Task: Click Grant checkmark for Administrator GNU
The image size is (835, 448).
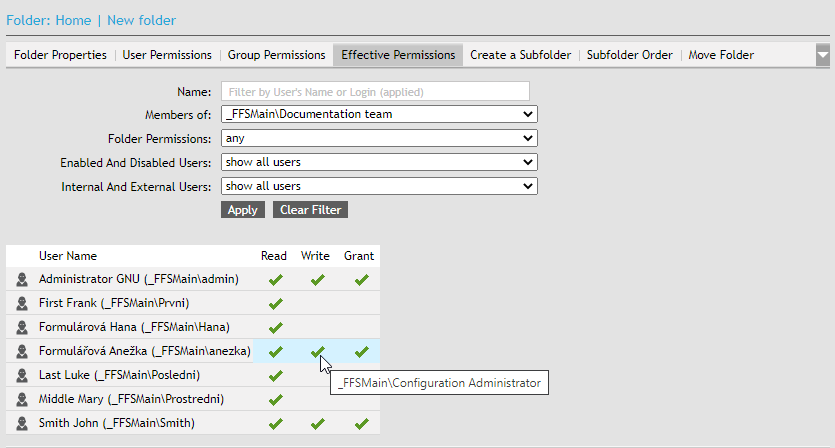Action: click(361, 280)
